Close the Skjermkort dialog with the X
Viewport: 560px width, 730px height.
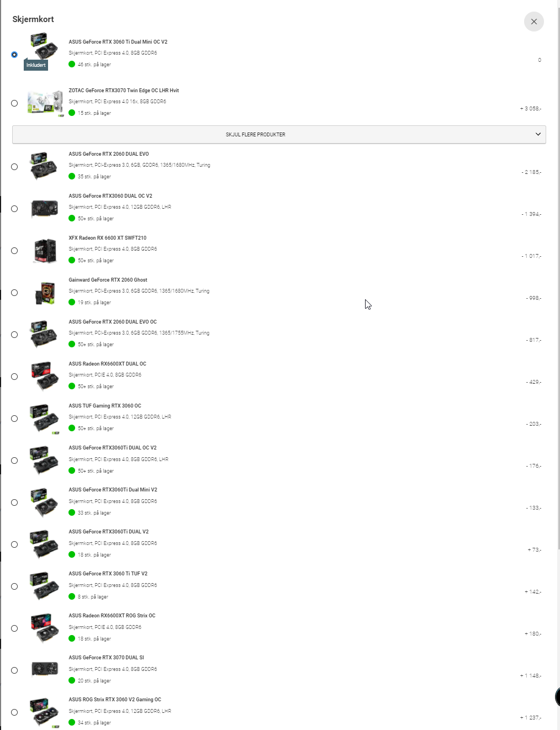pyautogui.click(x=533, y=22)
